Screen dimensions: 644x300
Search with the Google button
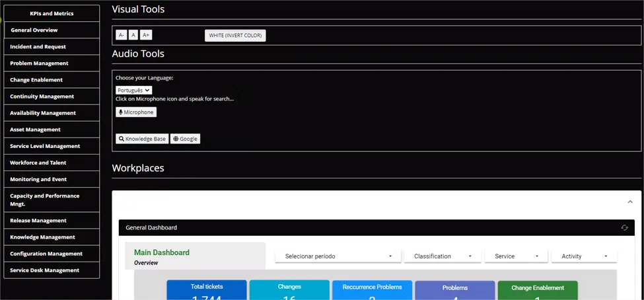click(185, 139)
